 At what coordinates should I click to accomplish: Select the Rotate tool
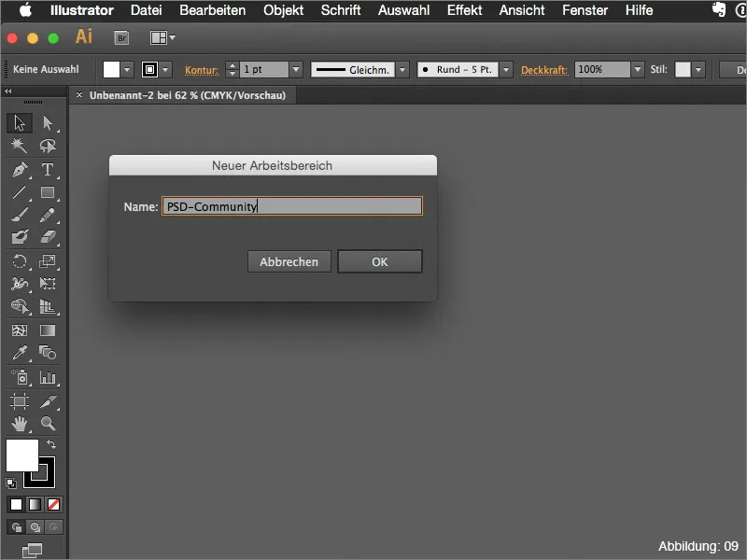click(x=20, y=261)
